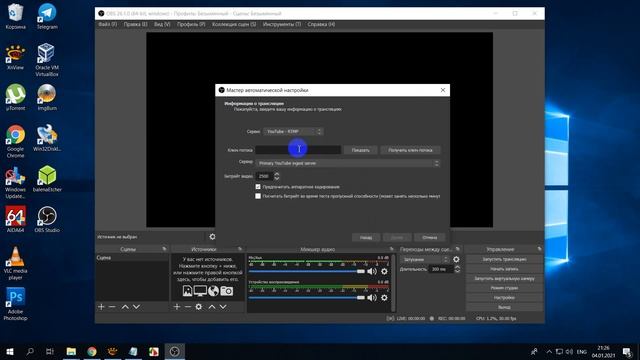The width and height of the screenshot is (640, 360).
Task: Open the AIDA64 desktop shortcut
Action: click(16, 220)
